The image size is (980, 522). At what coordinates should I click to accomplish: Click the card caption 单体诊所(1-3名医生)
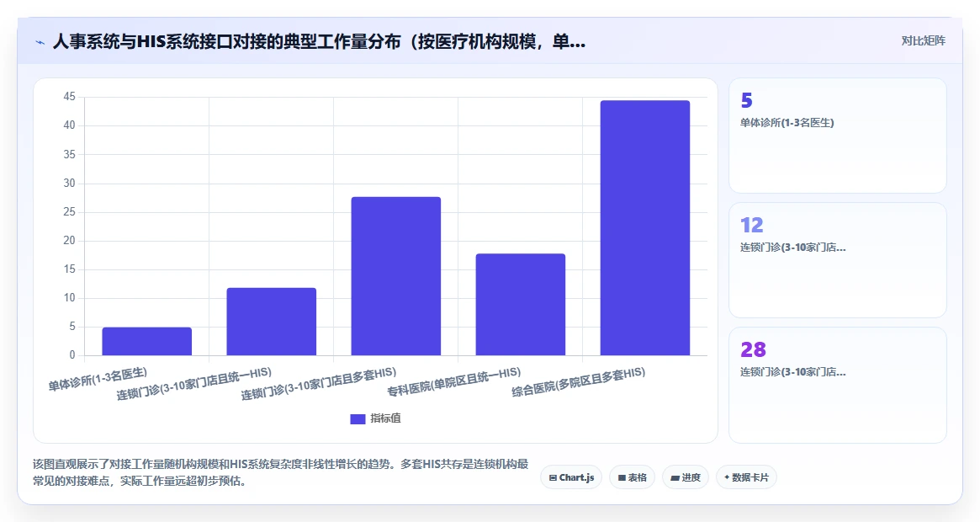pyautogui.click(x=787, y=123)
